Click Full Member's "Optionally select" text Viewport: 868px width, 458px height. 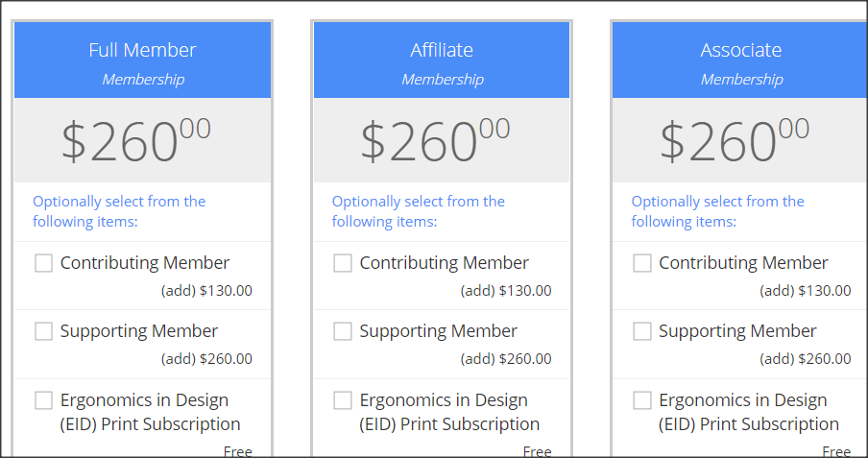click(119, 211)
